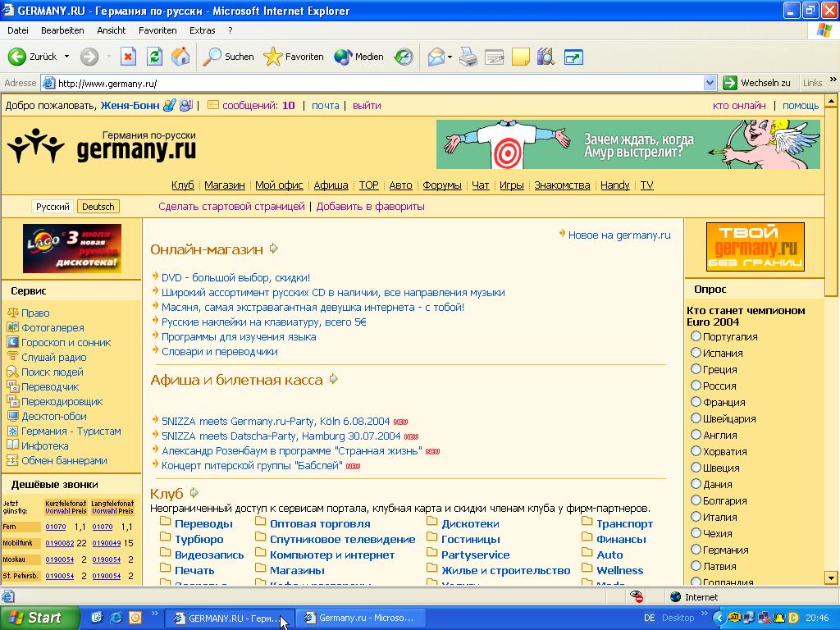
Task: Expand the Афиша и билетная касса arrow
Action: [x=334, y=379]
